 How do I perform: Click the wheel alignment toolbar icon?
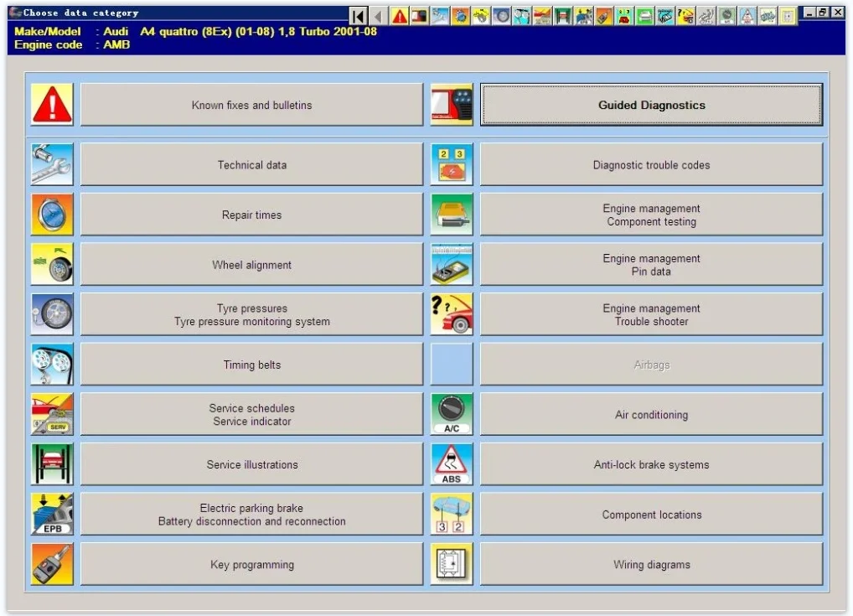(x=481, y=16)
